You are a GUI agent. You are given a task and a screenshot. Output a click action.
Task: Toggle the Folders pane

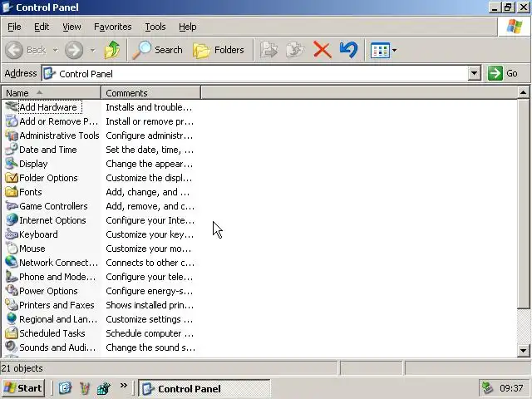(219, 50)
